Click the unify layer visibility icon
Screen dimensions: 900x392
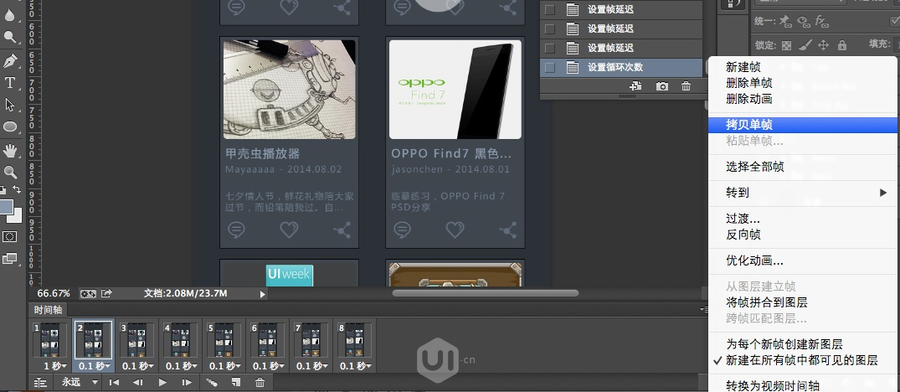pyautogui.click(x=804, y=22)
